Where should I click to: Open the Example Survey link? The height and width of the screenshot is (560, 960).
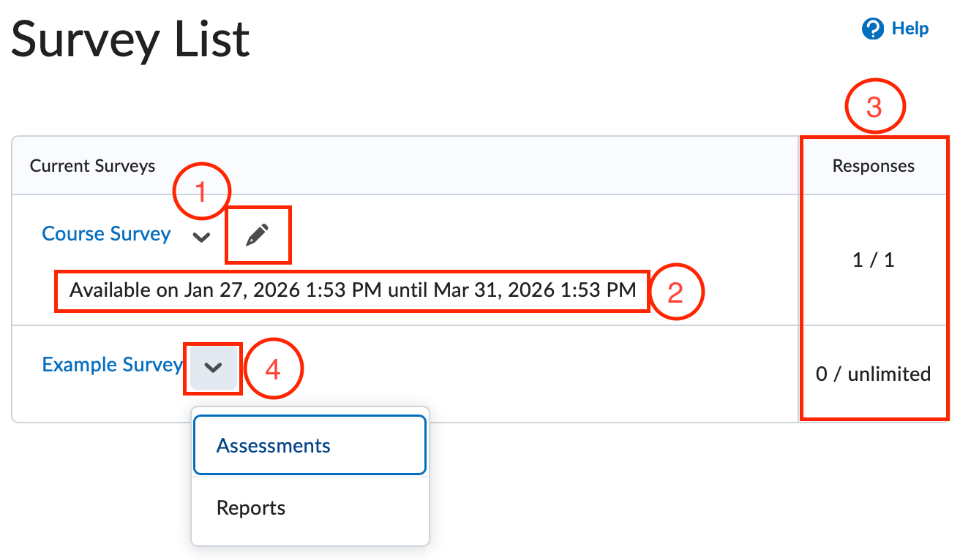pos(112,364)
